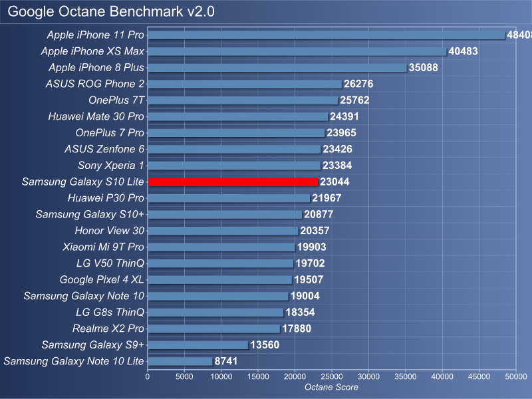Click the "Samsung Galaxy S9+" label
Image resolution: width=532 pixels, height=399 pixels.
pyautogui.click(x=93, y=344)
